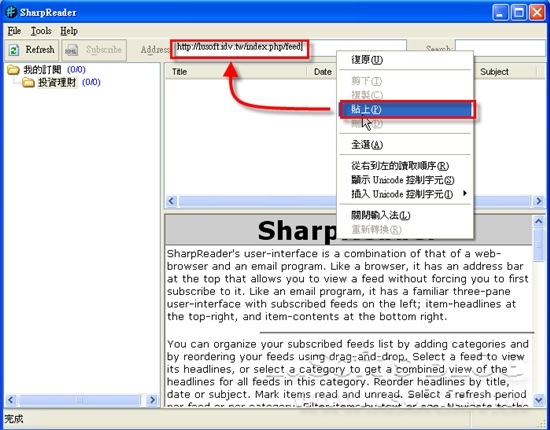The width and height of the screenshot is (550, 430).
Task: Choose 從右到左的讀取順序(R) menu entry
Action: (405, 166)
